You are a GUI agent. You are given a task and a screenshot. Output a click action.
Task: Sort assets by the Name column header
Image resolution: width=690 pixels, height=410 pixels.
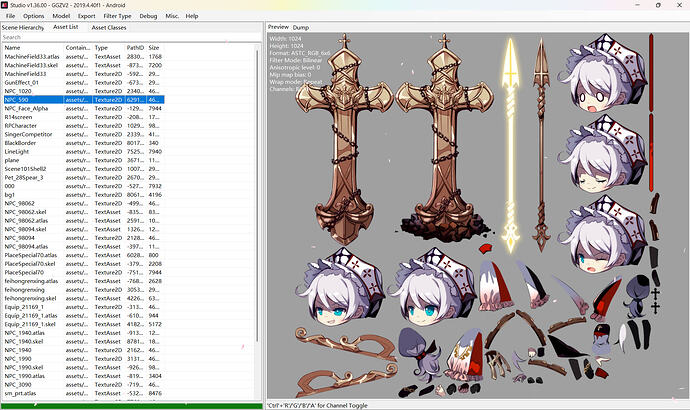pos(33,48)
